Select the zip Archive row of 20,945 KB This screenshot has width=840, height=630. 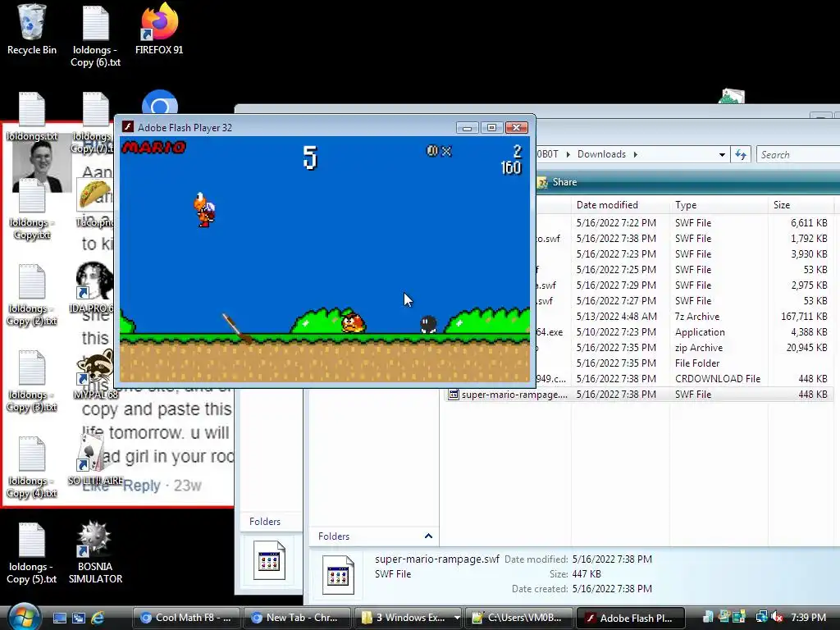pyautogui.click(x=683, y=348)
